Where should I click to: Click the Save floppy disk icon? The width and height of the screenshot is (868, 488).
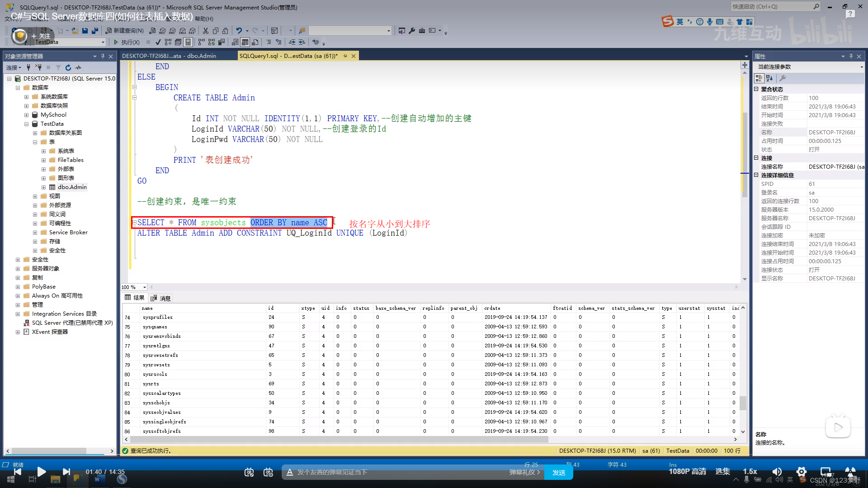[x=85, y=31]
